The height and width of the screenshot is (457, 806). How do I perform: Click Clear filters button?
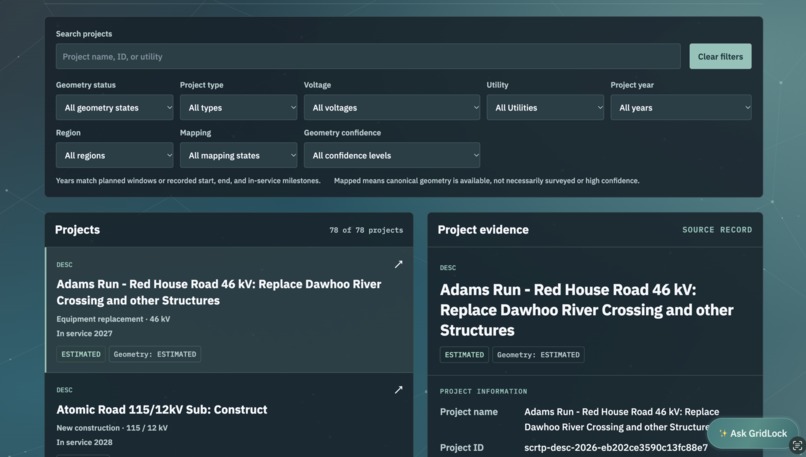click(720, 57)
